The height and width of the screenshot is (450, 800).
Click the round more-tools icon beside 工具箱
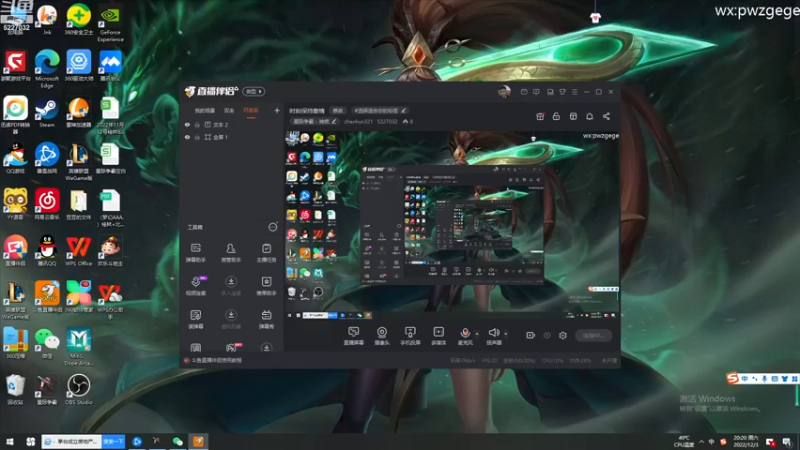coord(273,227)
